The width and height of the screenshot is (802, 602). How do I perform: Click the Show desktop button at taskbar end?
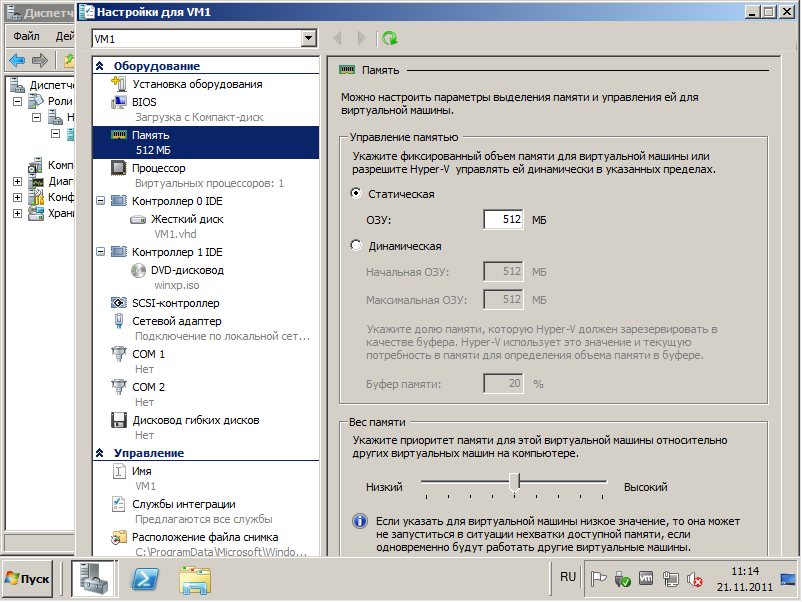788,579
